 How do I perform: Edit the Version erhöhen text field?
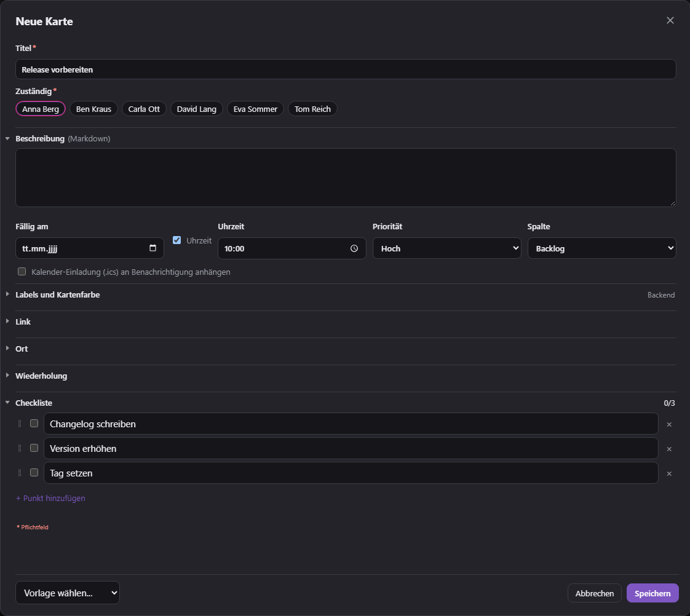351,448
